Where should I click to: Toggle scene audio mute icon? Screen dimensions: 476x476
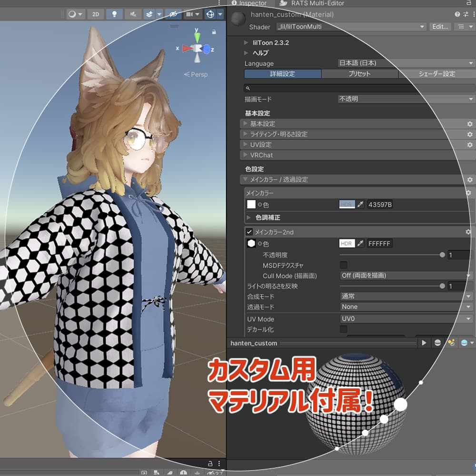tap(132, 14)
